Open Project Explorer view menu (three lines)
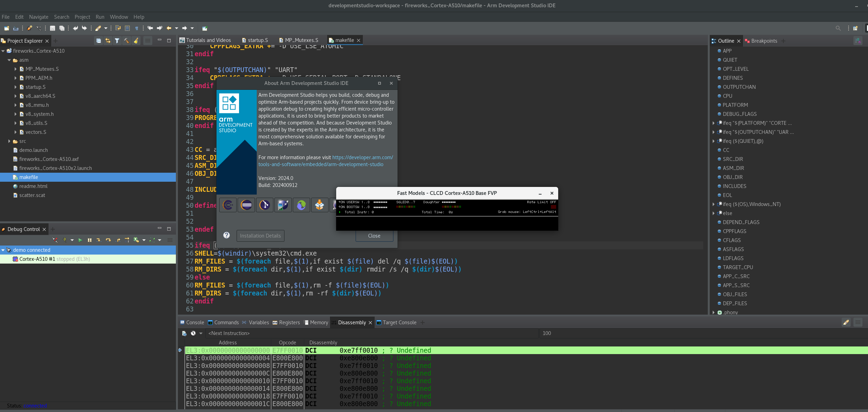 tap(148, 41)
